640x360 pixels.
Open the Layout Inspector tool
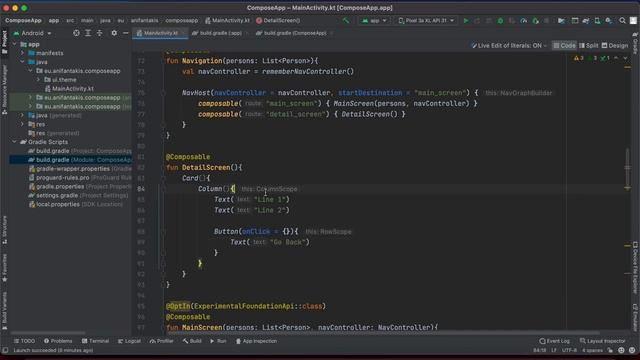[602, 341]
